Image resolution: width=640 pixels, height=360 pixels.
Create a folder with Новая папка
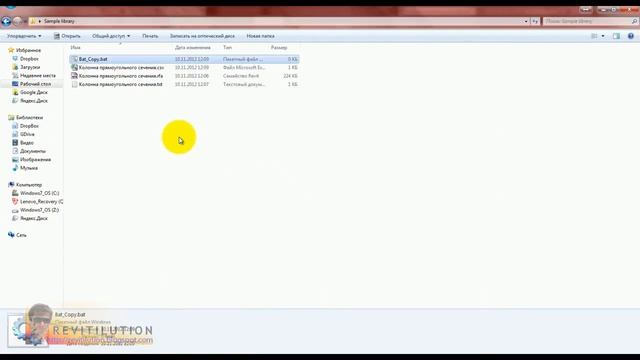coord(260,36)
